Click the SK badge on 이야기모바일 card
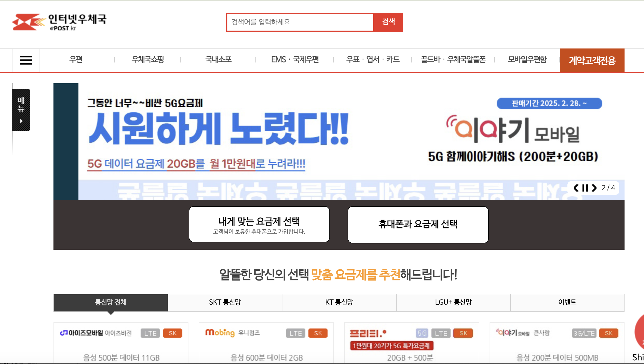The image size is (644, 364). click(609, 333)
